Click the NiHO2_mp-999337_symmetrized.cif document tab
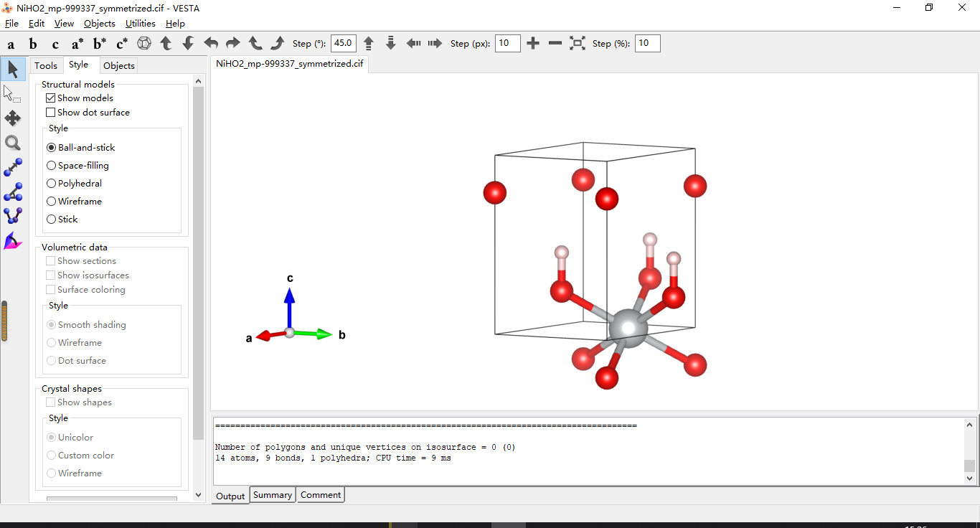The height and width of the screenshot is (528, 980). point(290,64)
